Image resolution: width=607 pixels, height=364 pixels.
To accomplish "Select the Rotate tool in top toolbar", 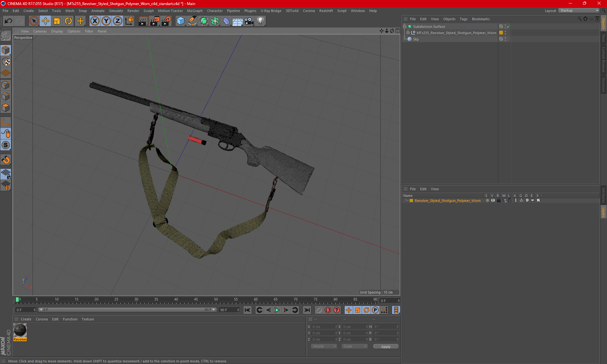I will [x=68, y=21].
